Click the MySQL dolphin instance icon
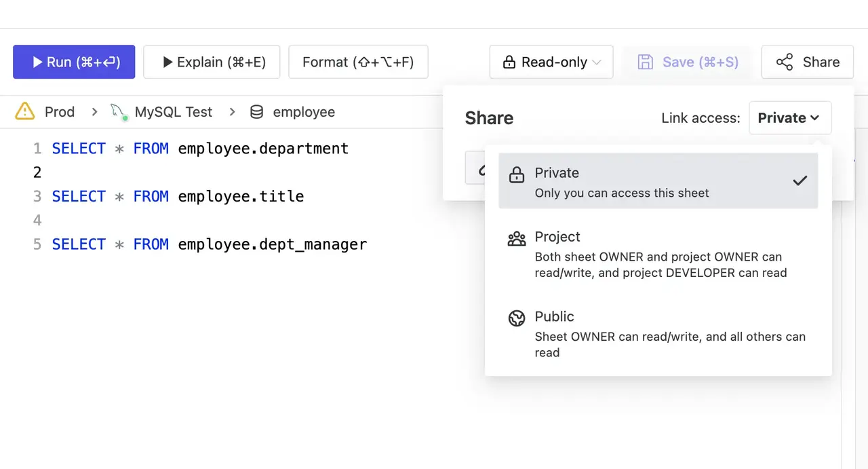 (119, 112)
